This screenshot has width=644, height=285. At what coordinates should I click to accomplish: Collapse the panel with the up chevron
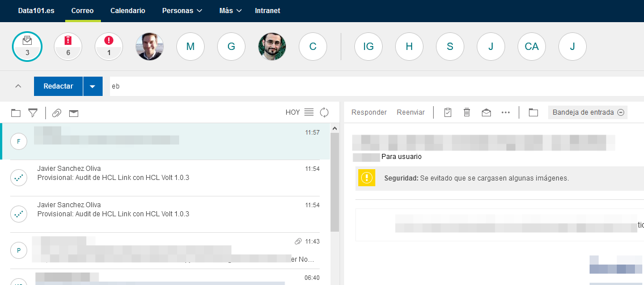pos(18,86)
